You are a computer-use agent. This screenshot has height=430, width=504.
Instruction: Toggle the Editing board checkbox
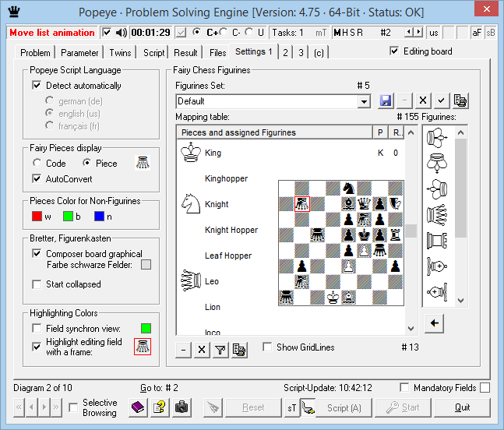[x=393, y=51]
